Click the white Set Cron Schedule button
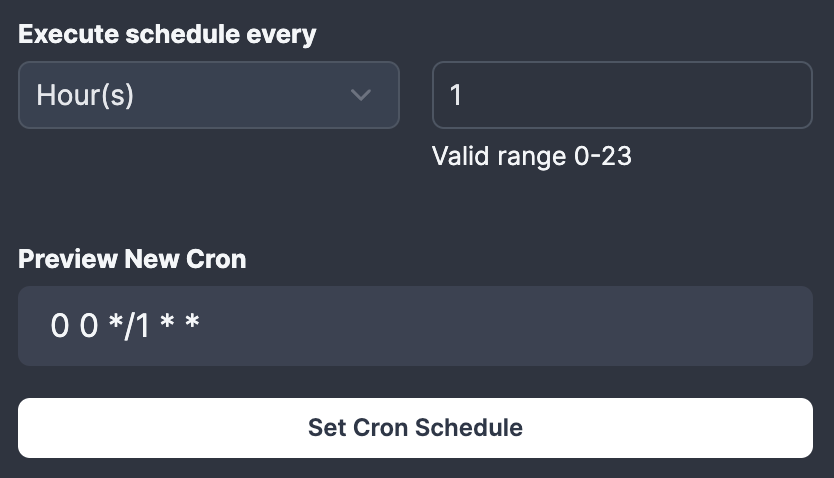Screen dimensions: 834x478 [x=415, y=428]
